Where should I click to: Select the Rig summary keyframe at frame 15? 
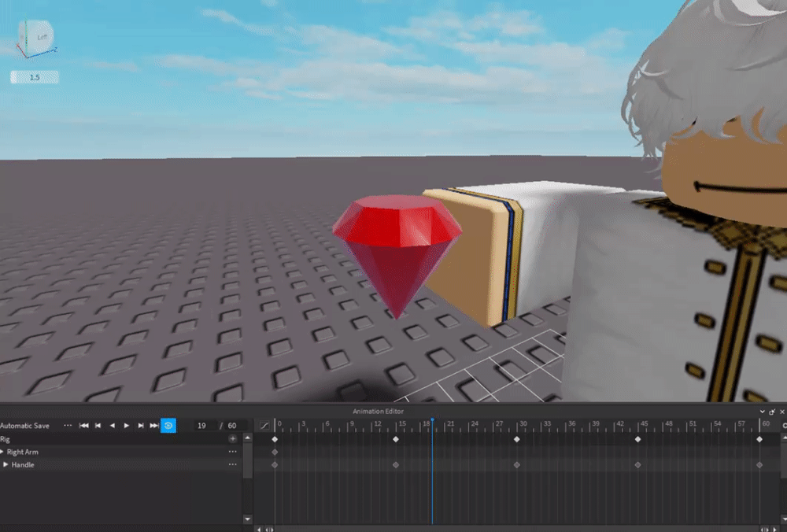click(396, 439)
